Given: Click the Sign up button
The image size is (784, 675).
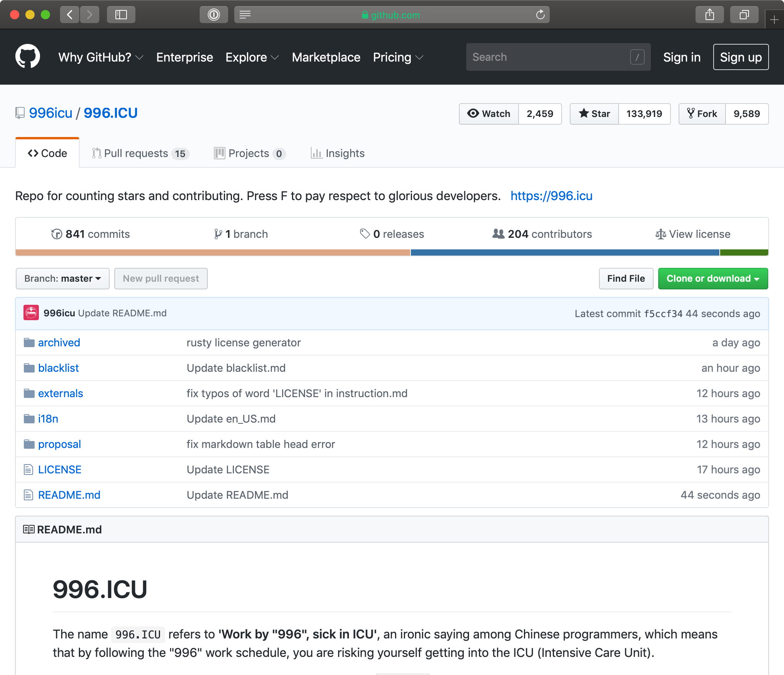Looking at the screenshot, I should pos(741,57).
